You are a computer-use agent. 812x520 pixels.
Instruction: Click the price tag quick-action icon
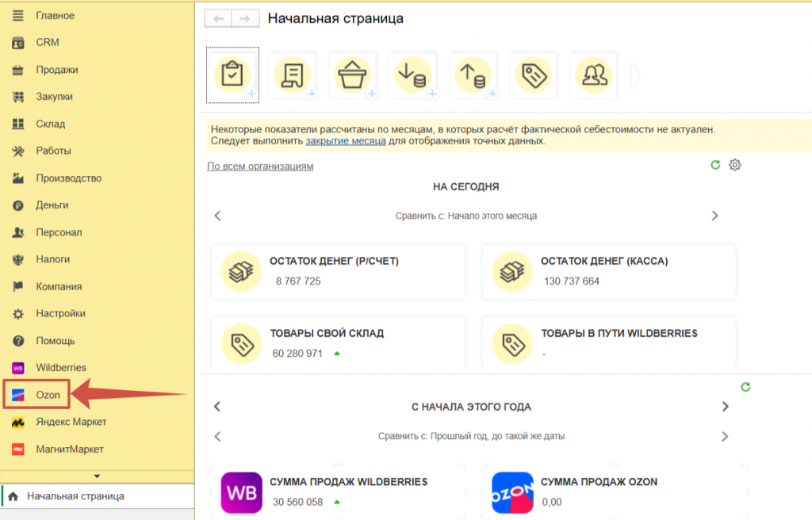[533, 75]
